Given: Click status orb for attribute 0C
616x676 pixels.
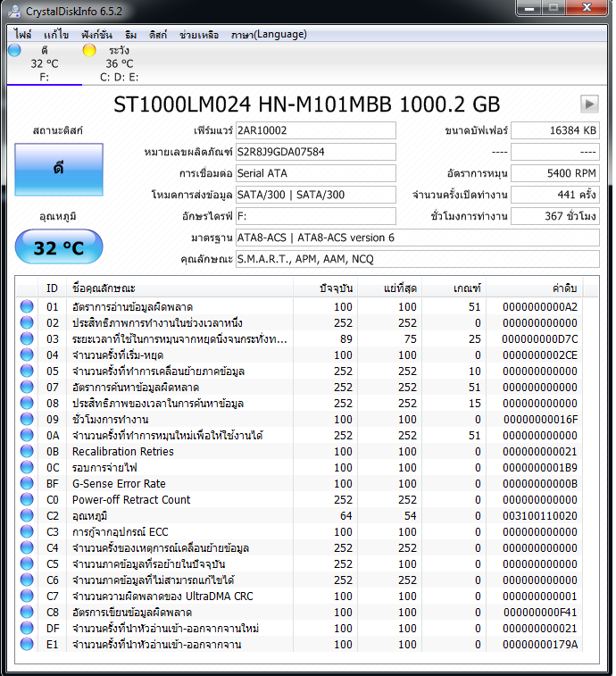Looking at the screenshot, I should (x=27, y=467).
